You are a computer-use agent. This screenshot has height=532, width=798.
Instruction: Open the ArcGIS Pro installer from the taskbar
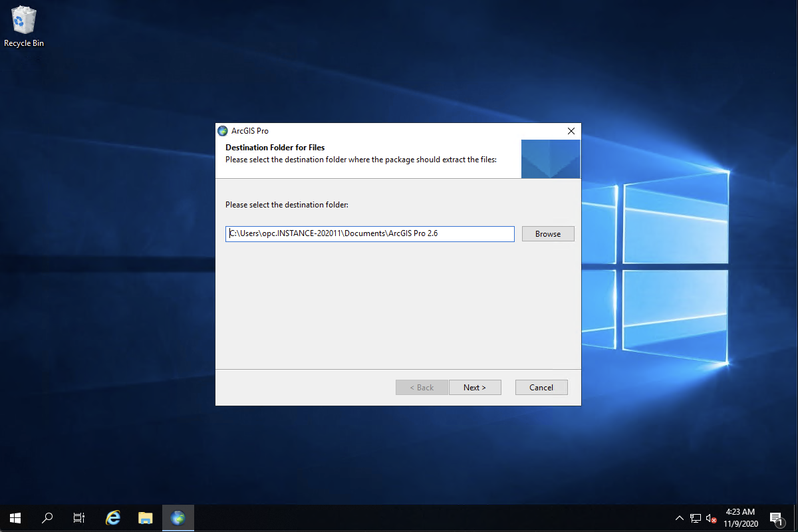click(178, 517)
